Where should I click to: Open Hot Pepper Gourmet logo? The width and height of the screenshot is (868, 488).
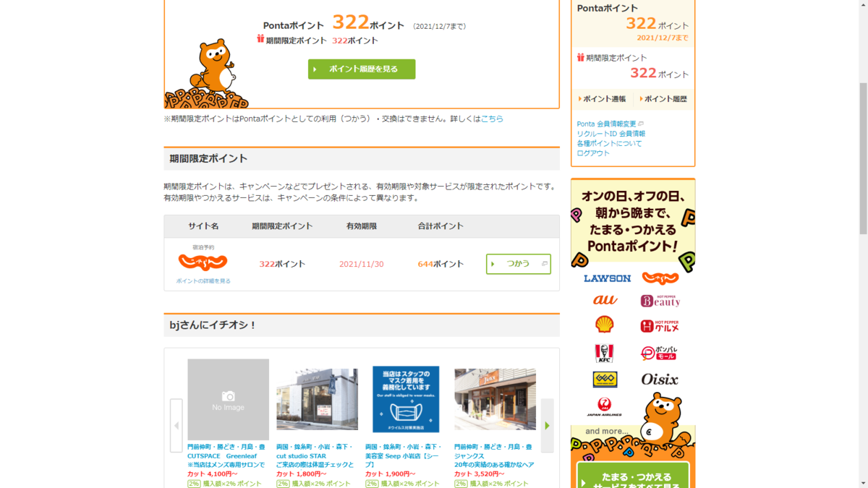pyautogui.click(x=660, y=326)
